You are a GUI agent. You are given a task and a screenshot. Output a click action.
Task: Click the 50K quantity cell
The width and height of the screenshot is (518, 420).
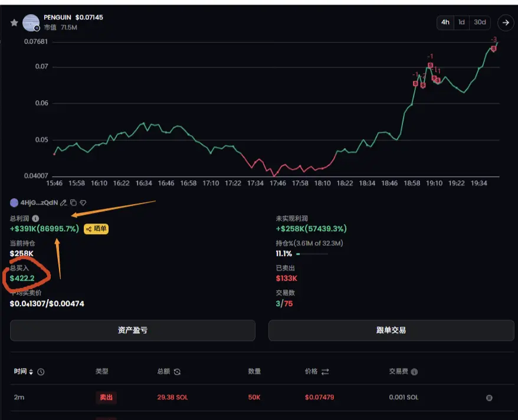click(254, 397)
